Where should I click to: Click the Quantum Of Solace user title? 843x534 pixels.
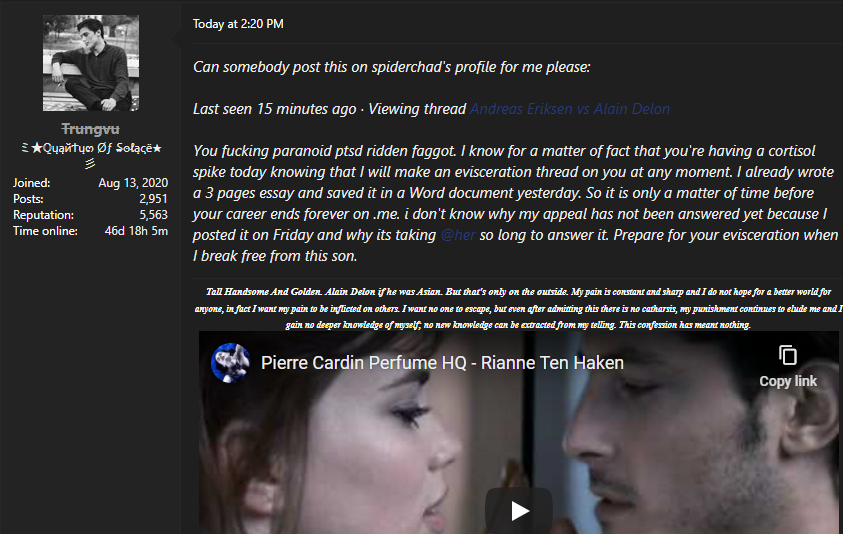coord(91,154)
